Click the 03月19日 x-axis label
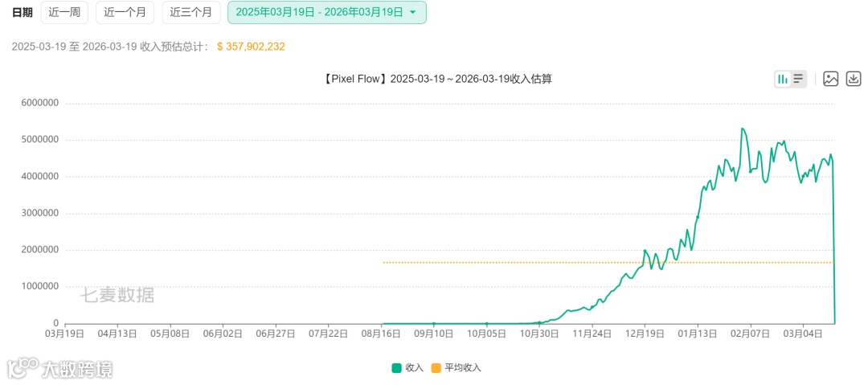 (65, 334)
